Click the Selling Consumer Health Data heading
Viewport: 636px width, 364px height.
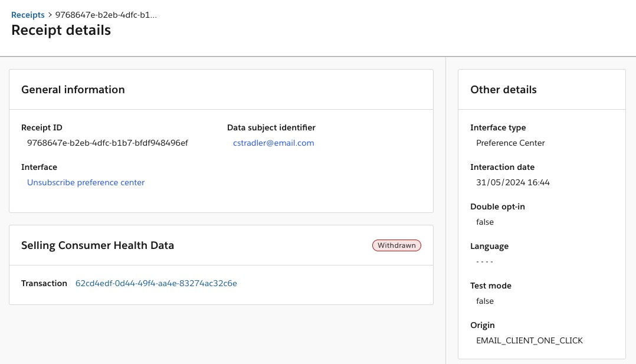pyautogui.click(x=97, y=245)
